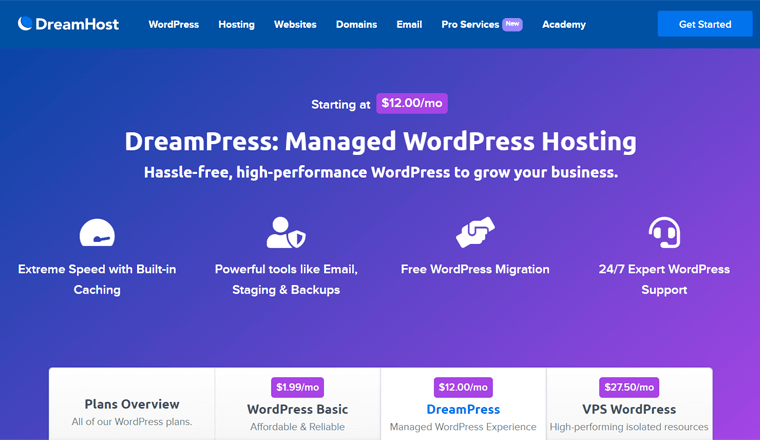Open Pro Services in the navbar

tap(470, 24)
